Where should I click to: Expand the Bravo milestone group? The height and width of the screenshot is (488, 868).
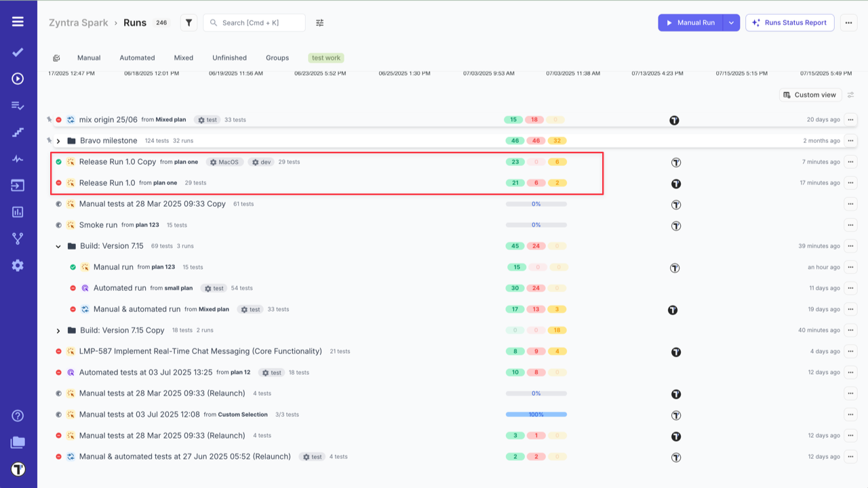[58, 141]
